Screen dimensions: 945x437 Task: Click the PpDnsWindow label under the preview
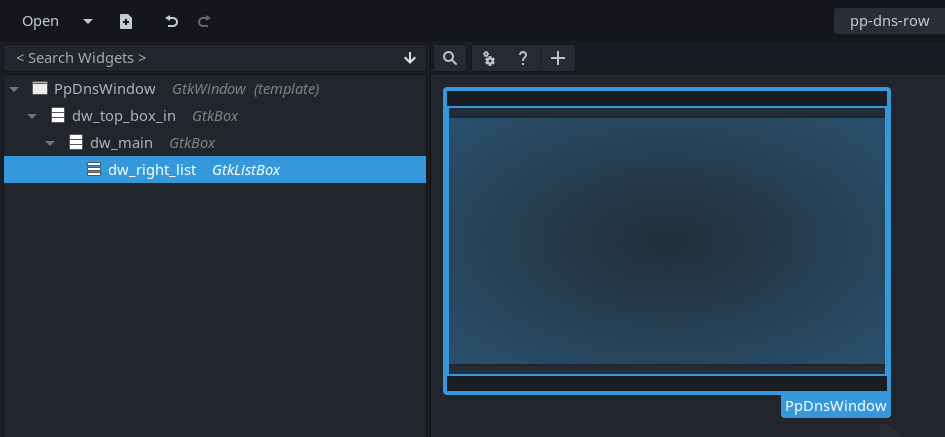(835, 406)
